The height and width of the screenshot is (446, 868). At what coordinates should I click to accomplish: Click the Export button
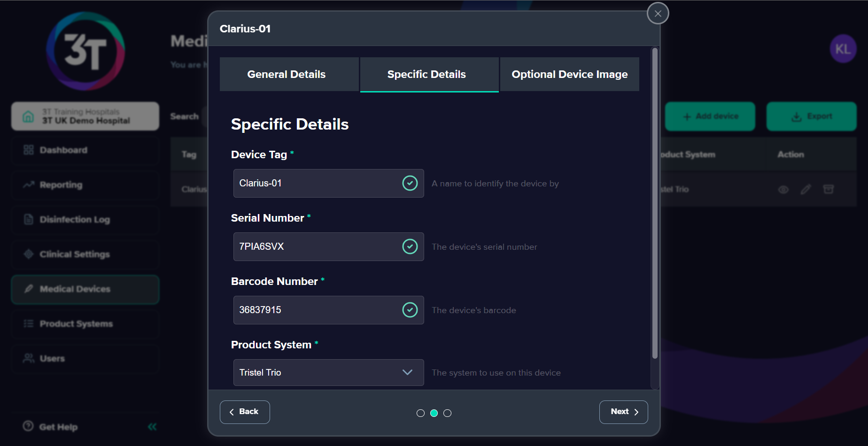(x=811, y=116)
